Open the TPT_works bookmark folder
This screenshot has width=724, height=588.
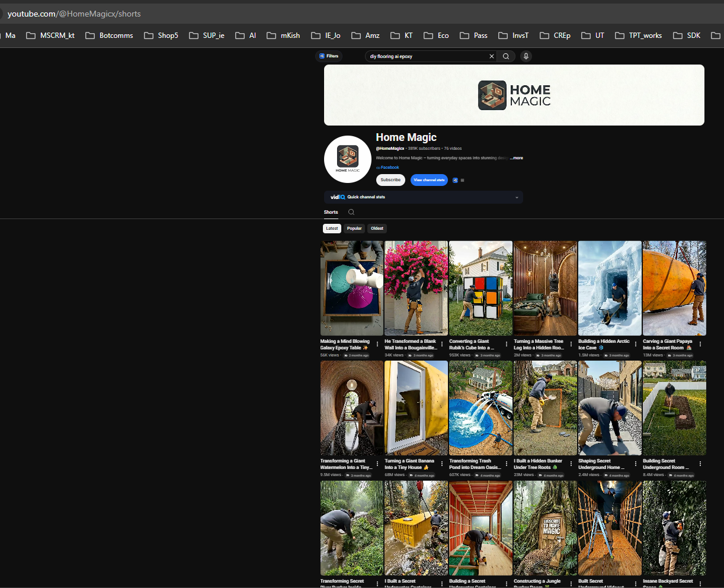[x=639, y=36]
